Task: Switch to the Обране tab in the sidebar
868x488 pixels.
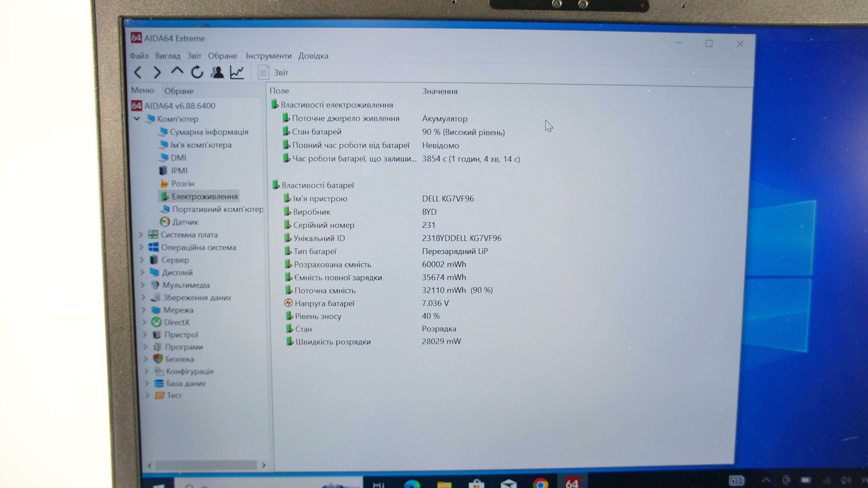Action: click(179, 91)
